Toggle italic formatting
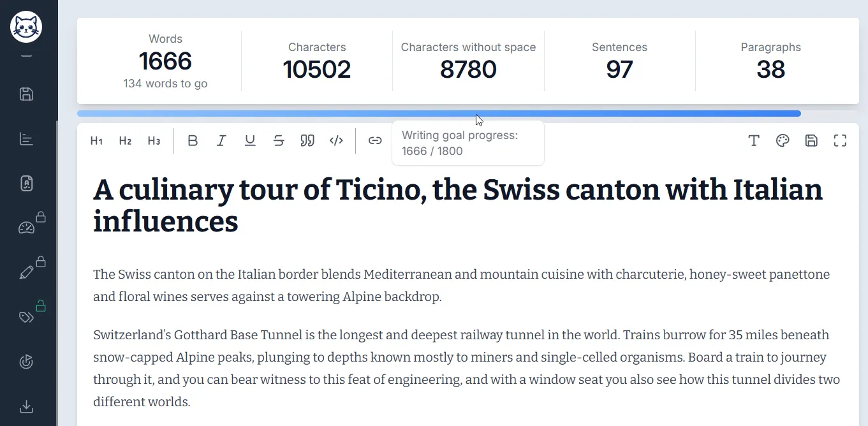The width and height of the screenshot is (868, 426). pos(221,141)
